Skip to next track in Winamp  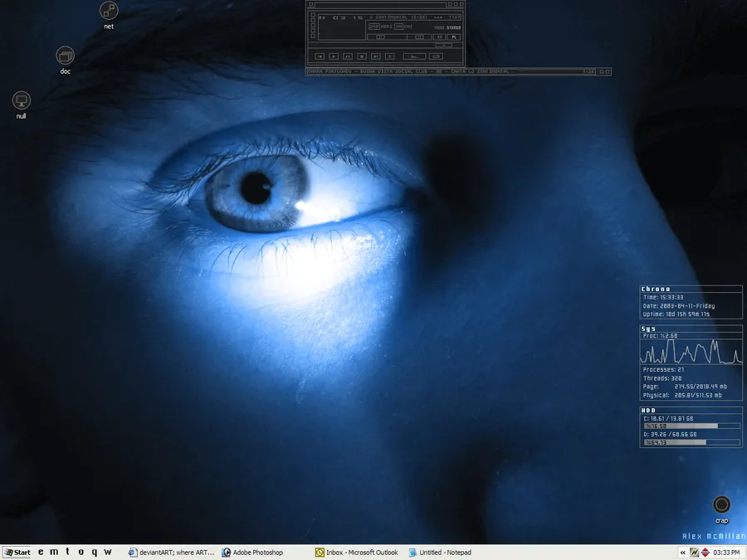click(376, 56)
